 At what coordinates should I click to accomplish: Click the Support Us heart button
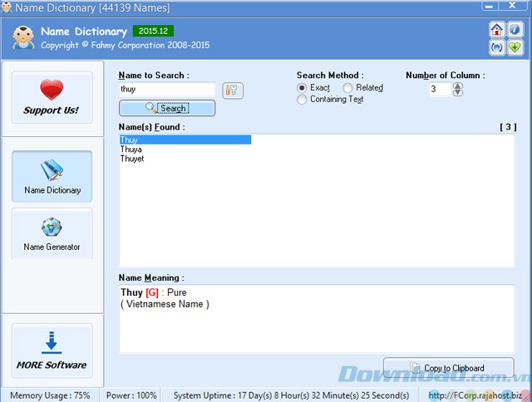52,97
